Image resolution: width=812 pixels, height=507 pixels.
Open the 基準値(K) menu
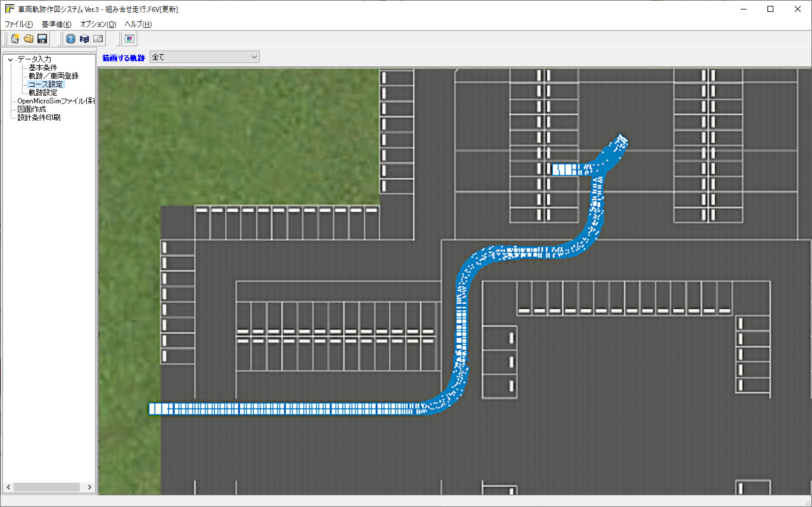(x=56, y=24)
